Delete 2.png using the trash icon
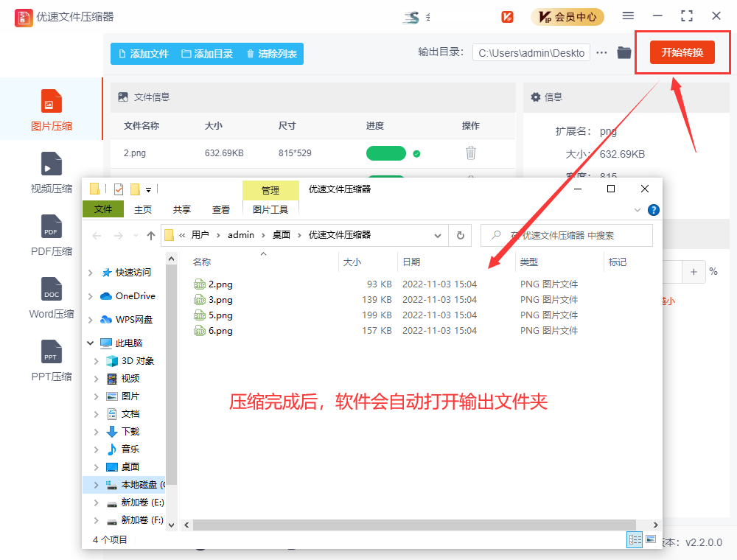 [471, 153]
